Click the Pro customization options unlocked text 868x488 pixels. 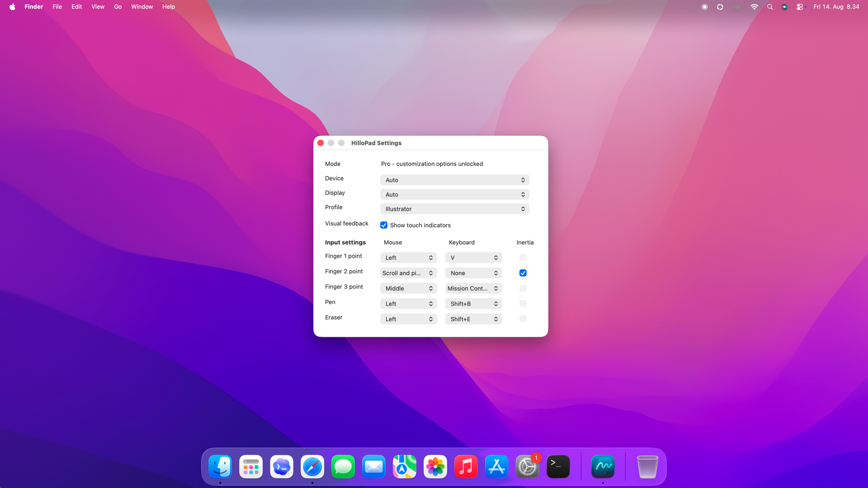tap(432, 164)
